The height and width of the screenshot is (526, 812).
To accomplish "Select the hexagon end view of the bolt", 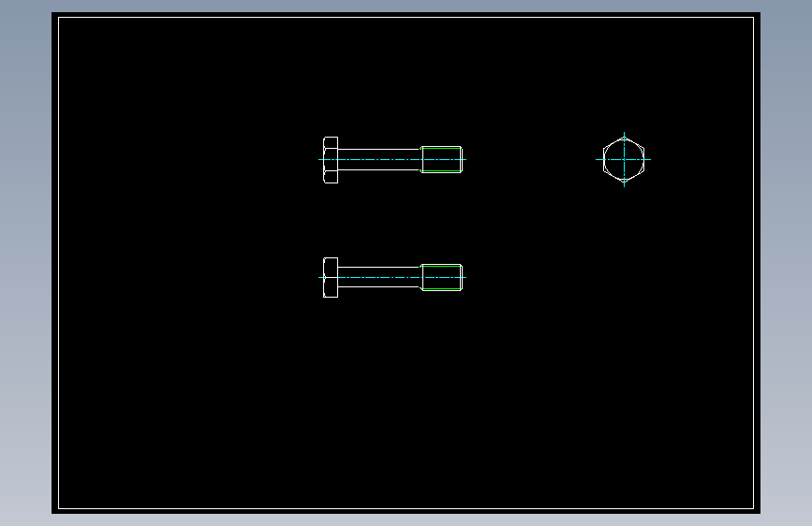I will click(624, 159).
